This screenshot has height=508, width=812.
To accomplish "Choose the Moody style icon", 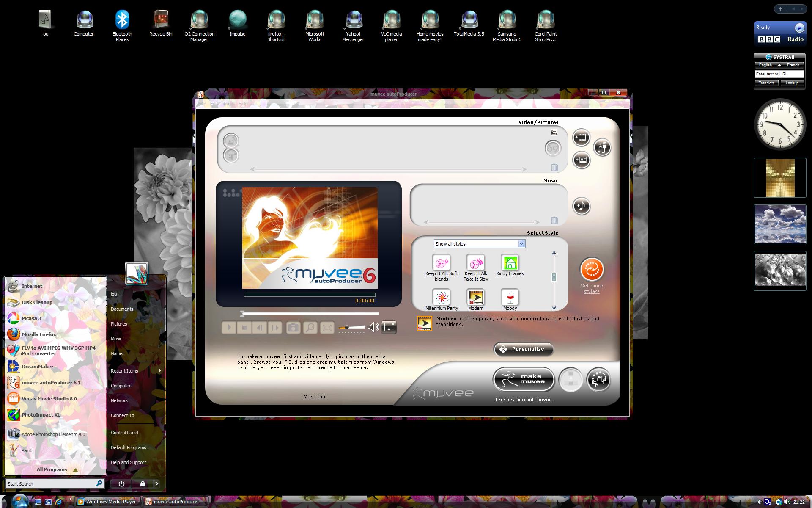I will 510,297.
